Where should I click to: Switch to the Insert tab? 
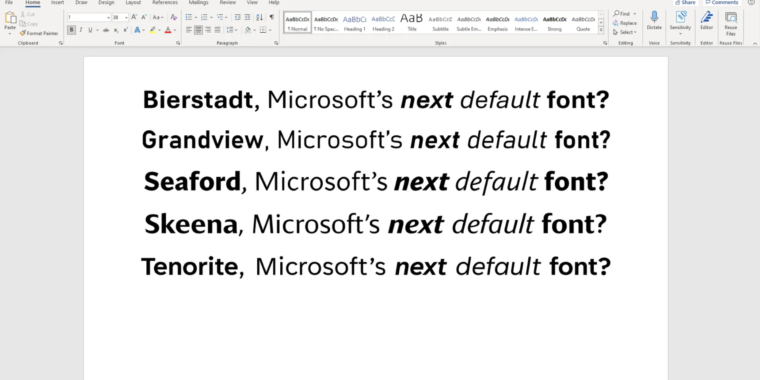57,2
